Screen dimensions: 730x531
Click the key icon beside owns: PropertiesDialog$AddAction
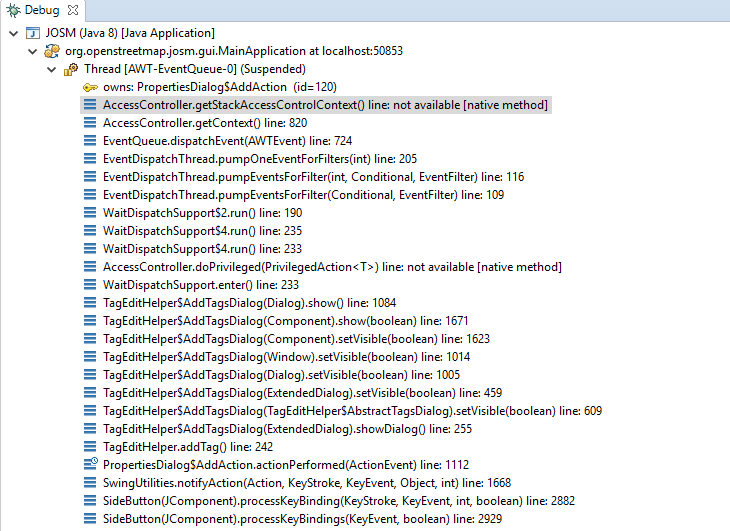[90, 87]
